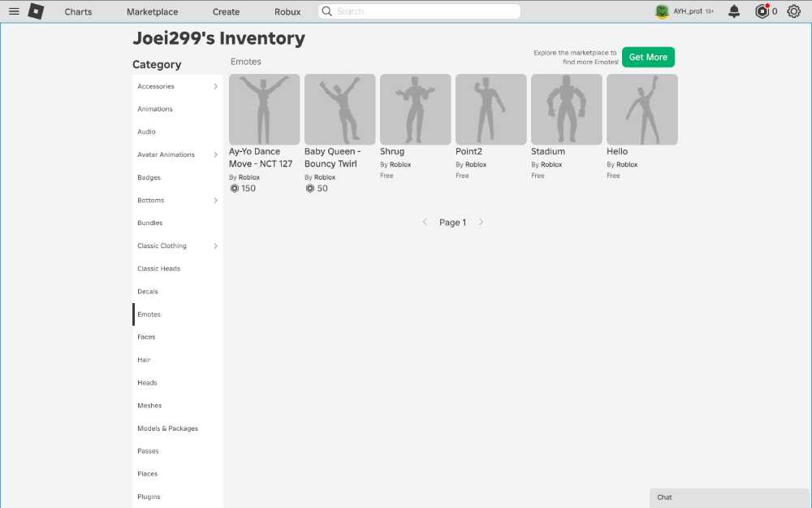812x508 pixels.
Task: Open the notifications bell
Action: (734, 11)
